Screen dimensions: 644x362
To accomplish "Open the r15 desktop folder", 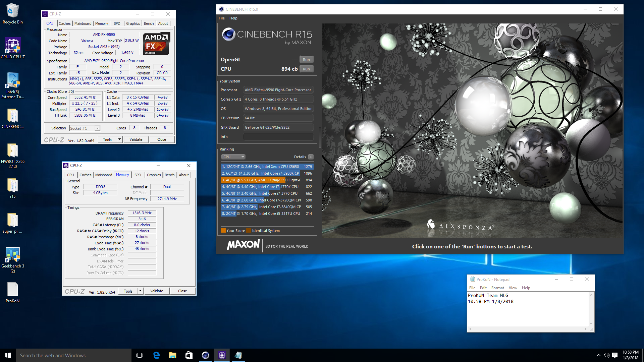I will point(12,188).
